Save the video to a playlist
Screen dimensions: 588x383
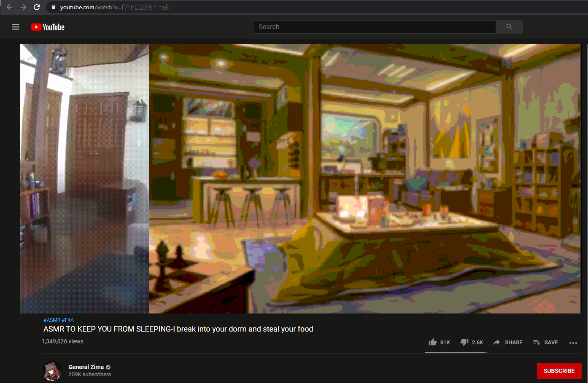[545, 342]
